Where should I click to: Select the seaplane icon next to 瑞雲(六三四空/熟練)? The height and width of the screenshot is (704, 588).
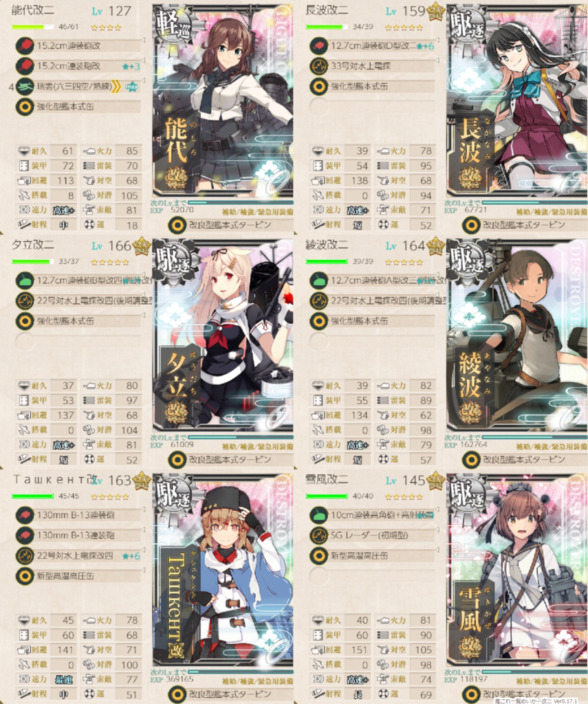(x=25, y=86)
